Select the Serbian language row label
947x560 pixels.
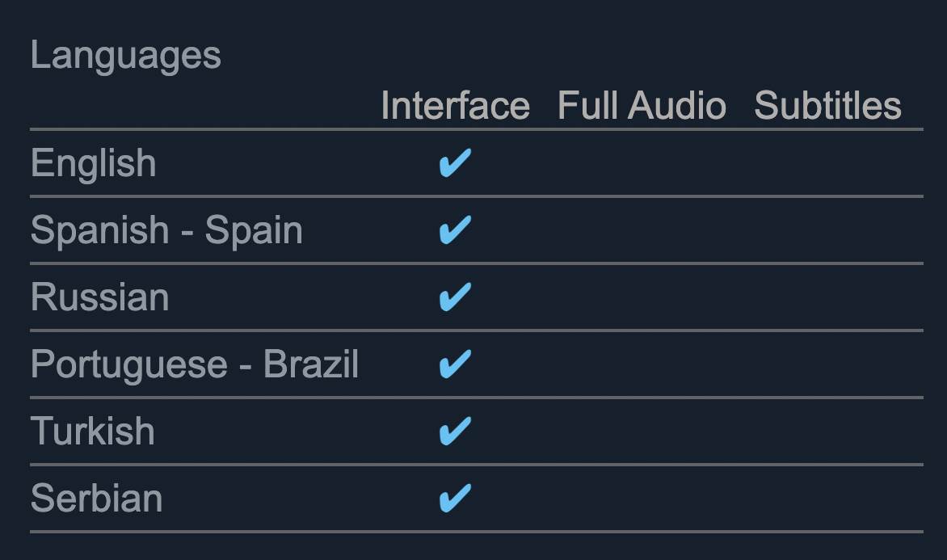(96, 499)
